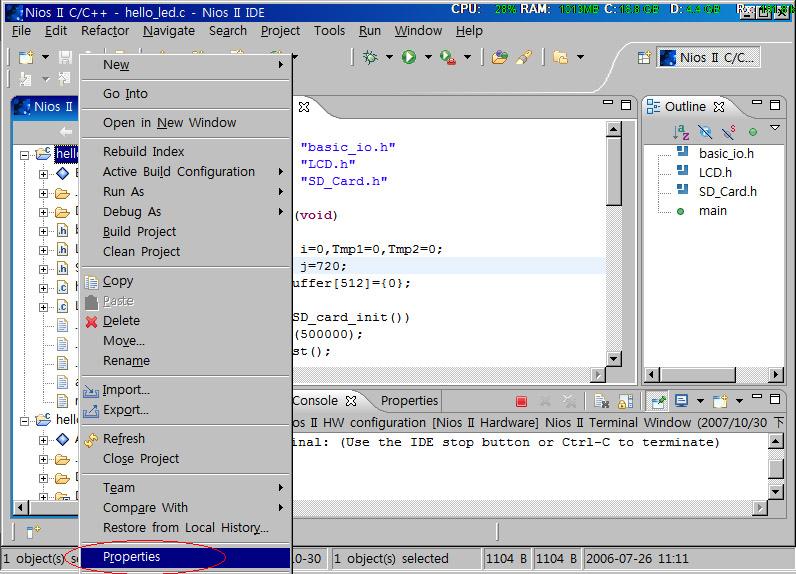Choose Build Project from context menu
796x574 pixels.
point(185,232)
